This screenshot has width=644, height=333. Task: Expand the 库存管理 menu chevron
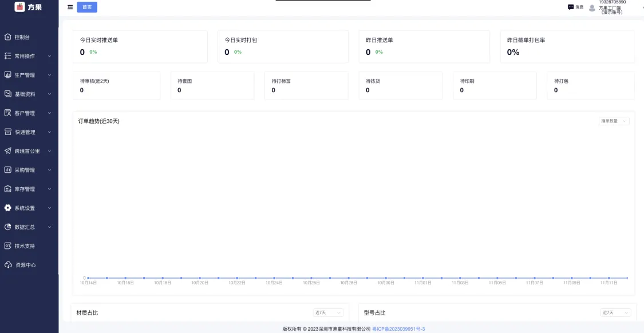49,189
